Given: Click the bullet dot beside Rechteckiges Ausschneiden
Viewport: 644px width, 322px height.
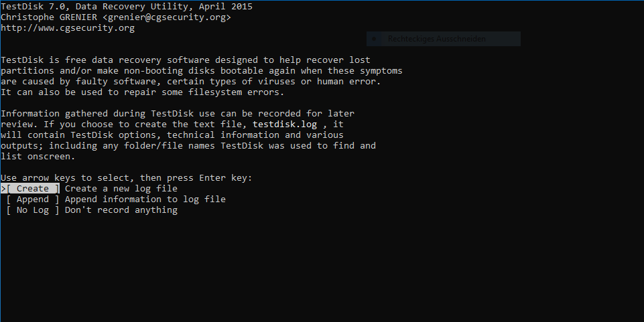Looking at the screenshot, I should click(374, 39).
